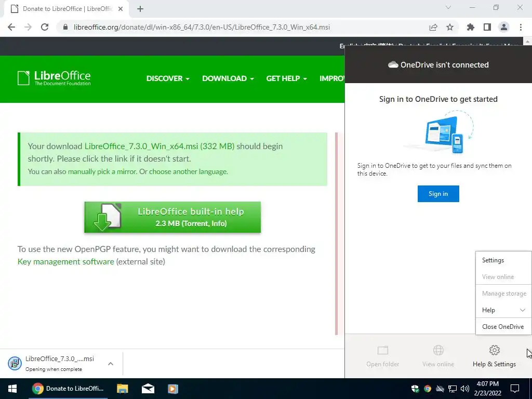Click the LibreOffice logo

[54, 78]
